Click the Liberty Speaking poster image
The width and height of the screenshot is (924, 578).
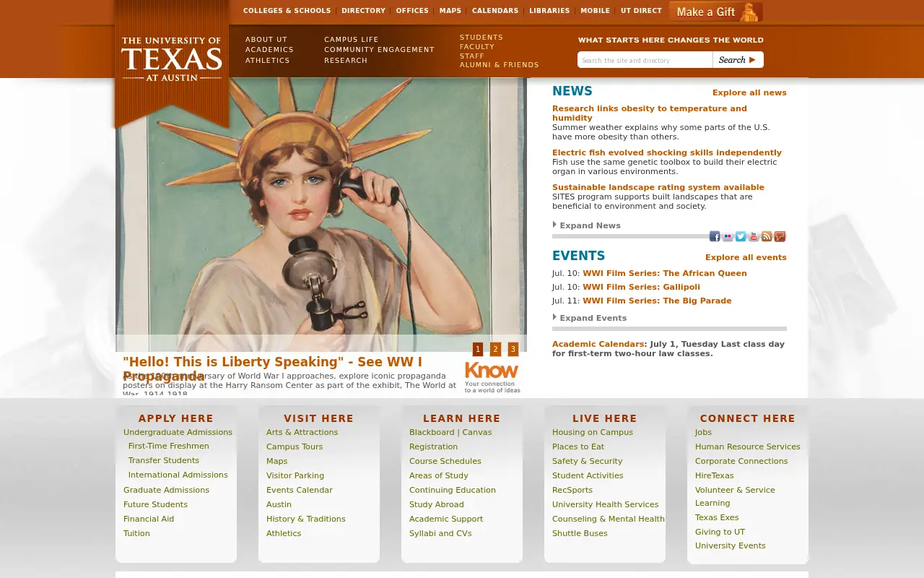(x=321, y=215)
